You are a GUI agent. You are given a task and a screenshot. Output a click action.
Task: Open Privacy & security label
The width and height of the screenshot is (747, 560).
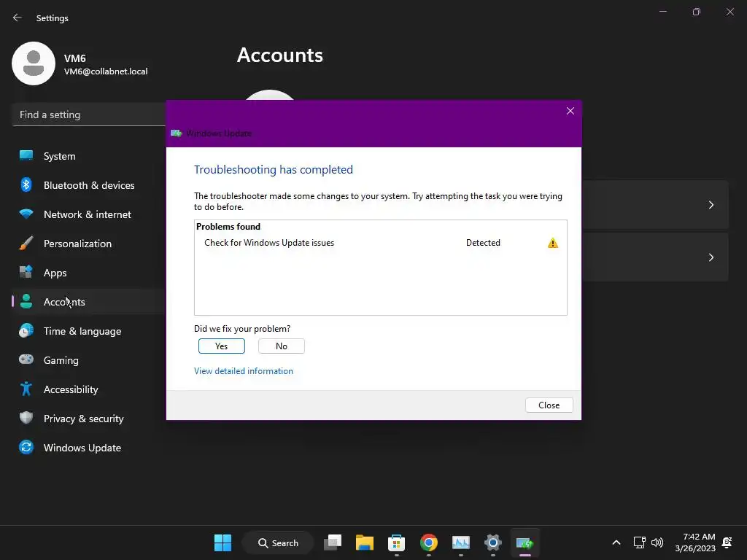point(83,419)
